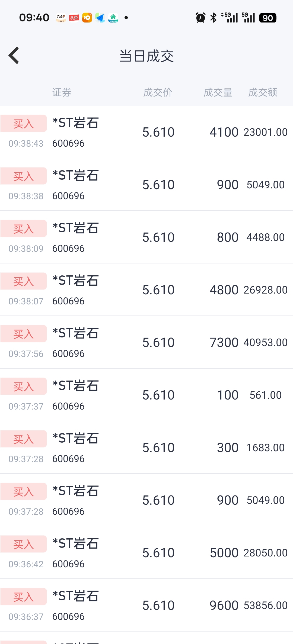
Task: Tap the red 头条 notification icon
Action: point(74,18)
